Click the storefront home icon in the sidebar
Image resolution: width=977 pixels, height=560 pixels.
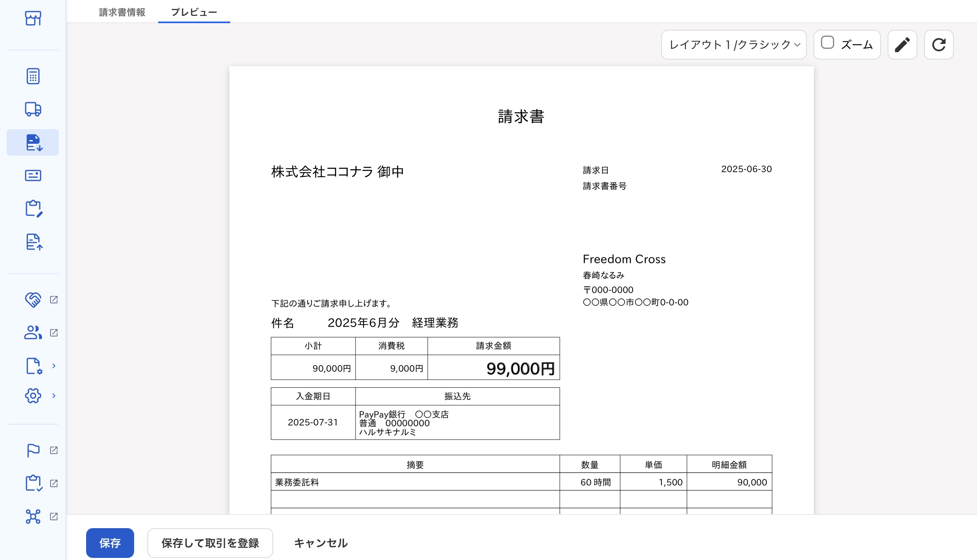33,18
